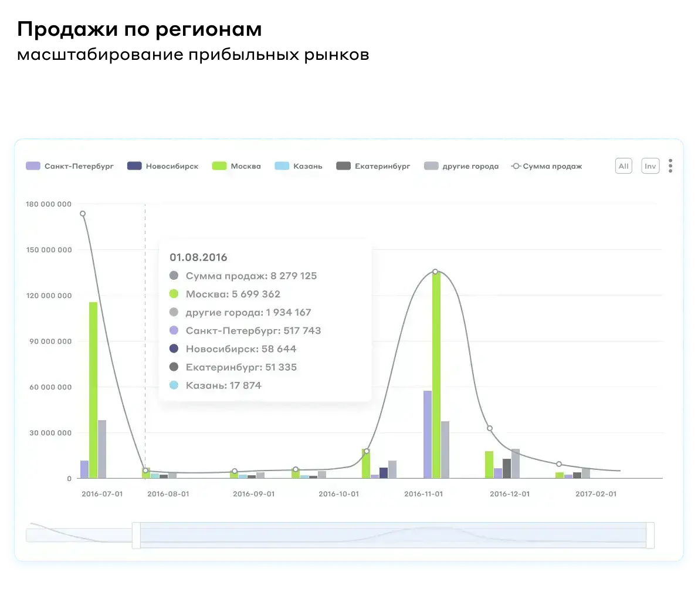Click the right handle of the range slider
This screenshot has height=616, width=698.
[x=650, y=536]
